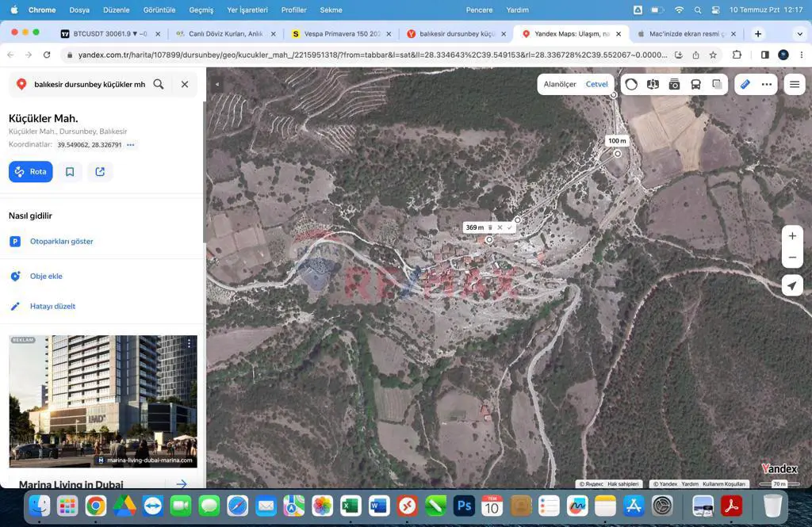Open the ad options three-dot menu
This screenshot has width=812, height=527.
[189, 343]
